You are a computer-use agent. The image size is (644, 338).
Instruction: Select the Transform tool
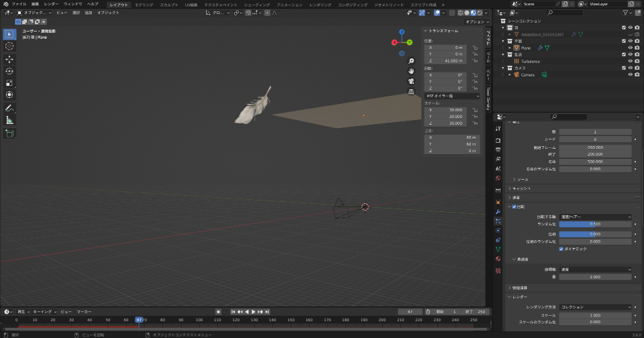click(x=9, y=95)
